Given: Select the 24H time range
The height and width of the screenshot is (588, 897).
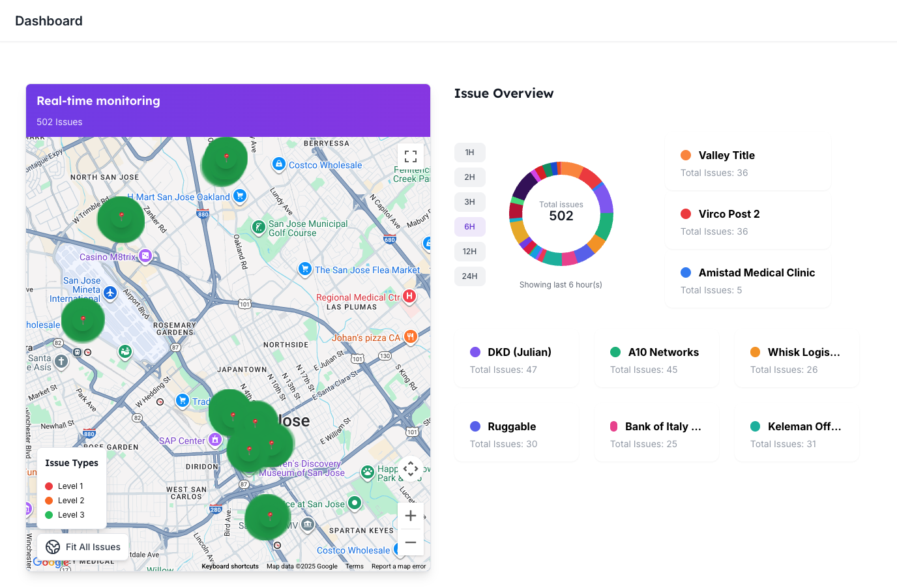Looking at the screenshot, I should [470, 276].
